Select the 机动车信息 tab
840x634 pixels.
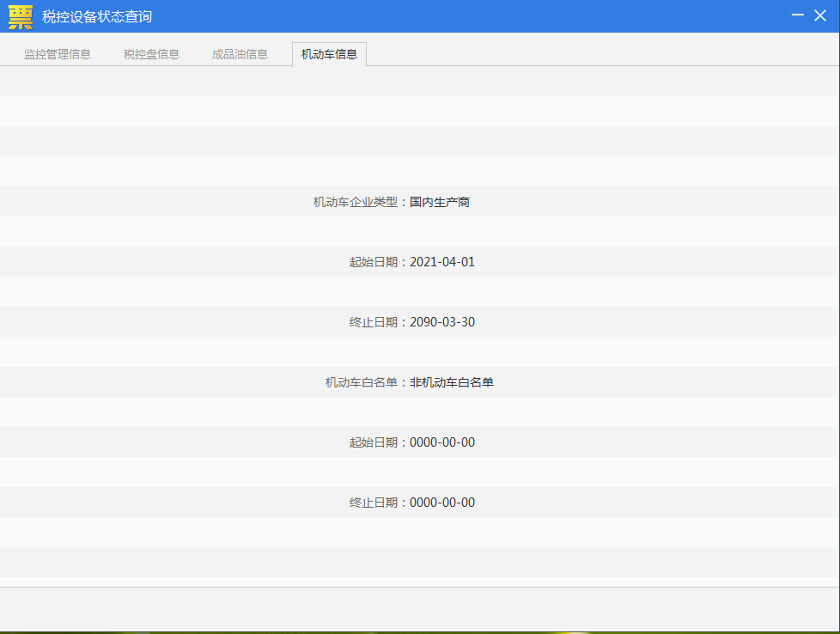pyautogui.click(x=329, y=54)
